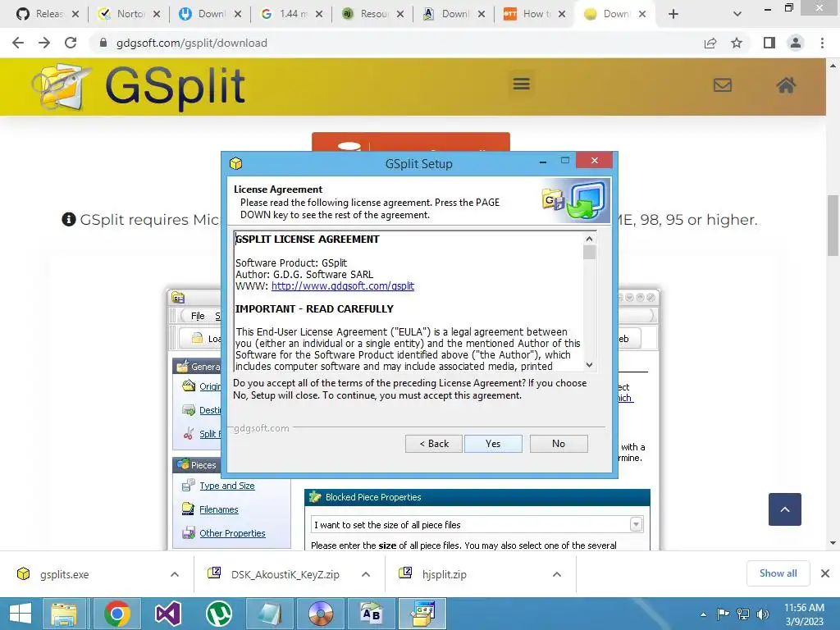840x630 pixels.
Task: Click Type and Size link in the GSplit screenshot
Action: (x=227, y=486)
